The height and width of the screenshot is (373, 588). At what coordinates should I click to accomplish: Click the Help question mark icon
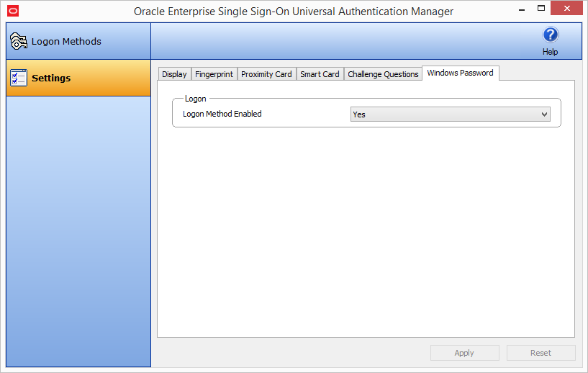point(550,35)
